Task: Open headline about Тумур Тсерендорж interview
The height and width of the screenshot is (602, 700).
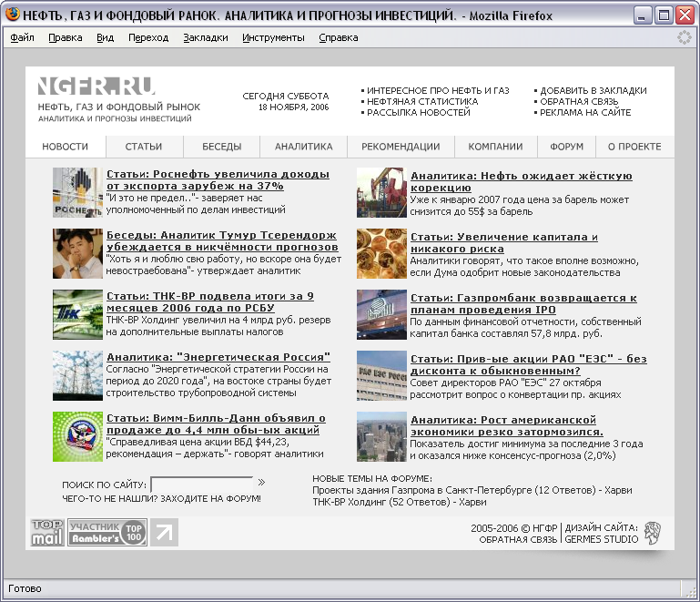Action: [222, 241]
